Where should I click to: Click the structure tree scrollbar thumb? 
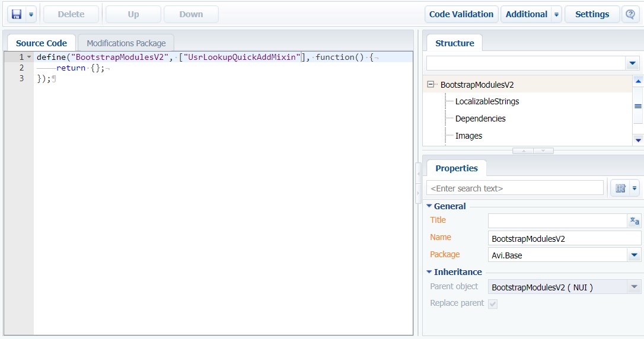coord(638,106)
